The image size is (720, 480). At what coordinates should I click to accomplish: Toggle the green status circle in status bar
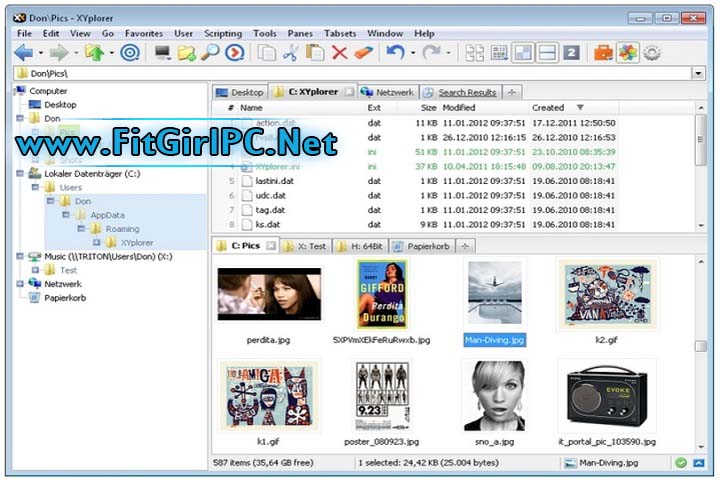coord(680,463)
